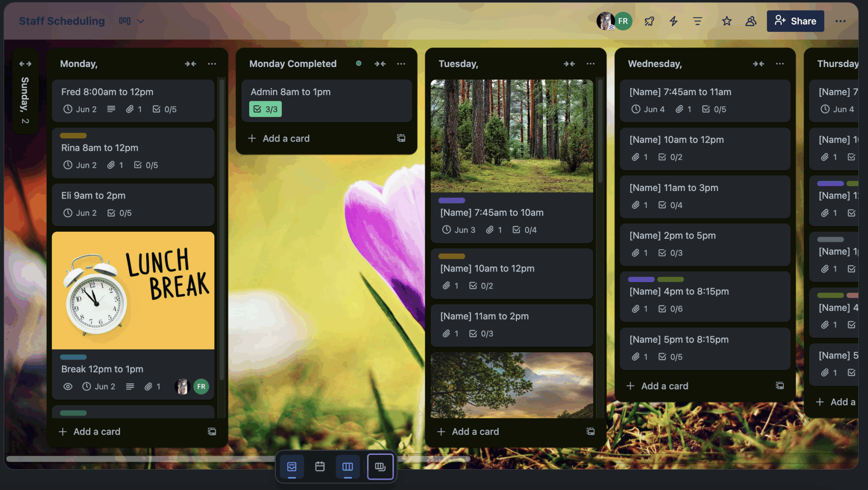Open the board name dropdown chevron

141,21
